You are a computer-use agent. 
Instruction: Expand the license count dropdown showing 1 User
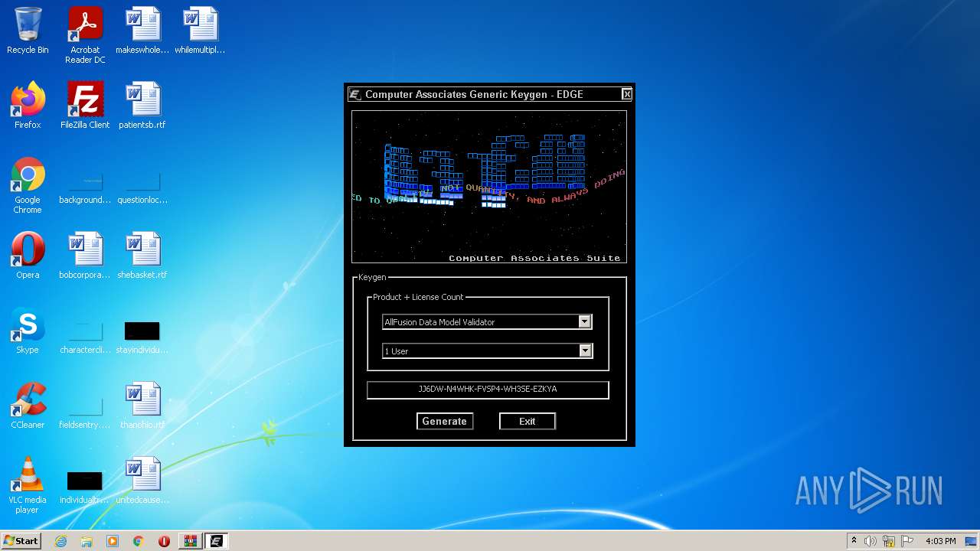point(585,351)
